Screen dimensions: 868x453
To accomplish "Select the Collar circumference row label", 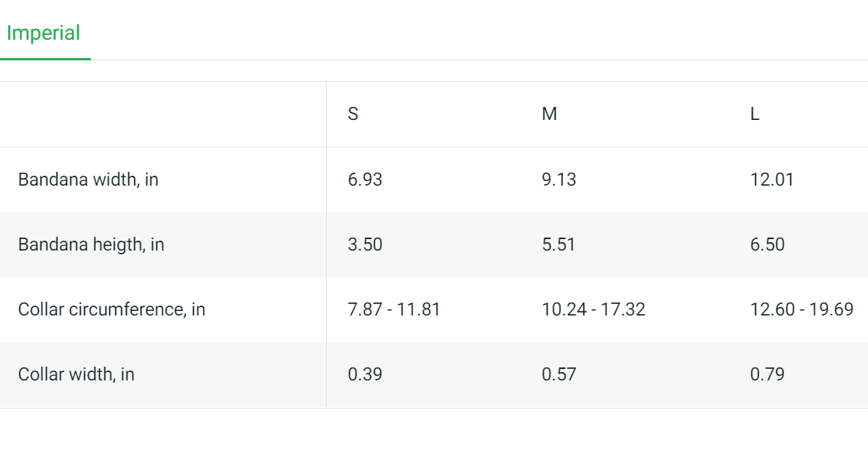I will [x=111, y=310].
